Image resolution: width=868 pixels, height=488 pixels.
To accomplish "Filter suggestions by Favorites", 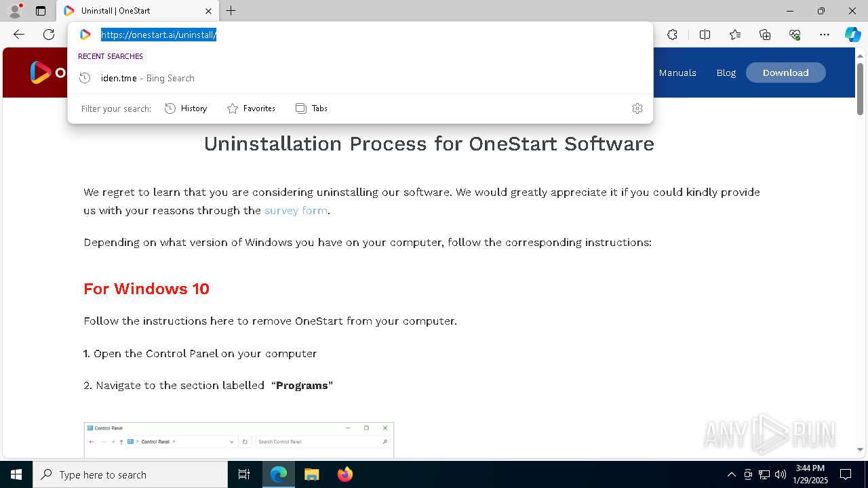I will coord(251,108).
